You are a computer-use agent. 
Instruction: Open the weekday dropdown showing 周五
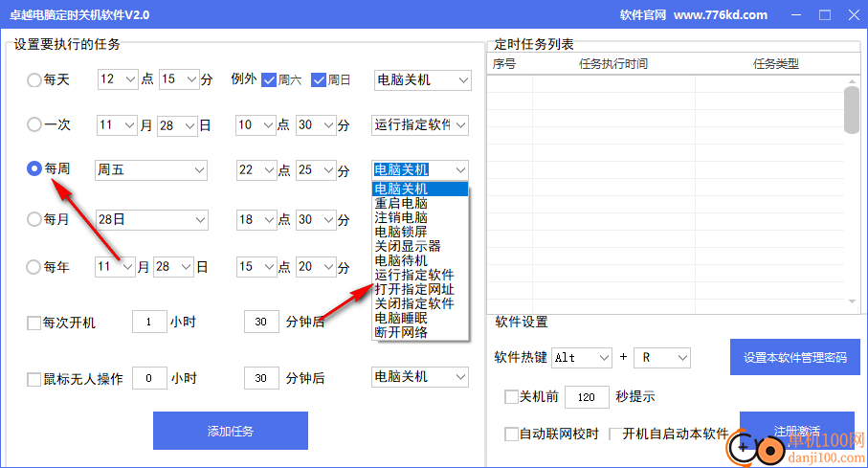pos(151,170)
